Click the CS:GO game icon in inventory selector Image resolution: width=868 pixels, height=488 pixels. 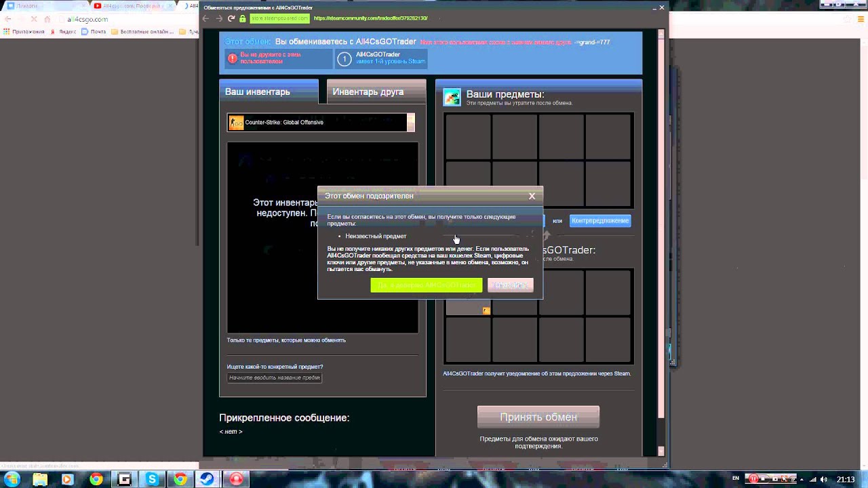coord(236,123)
